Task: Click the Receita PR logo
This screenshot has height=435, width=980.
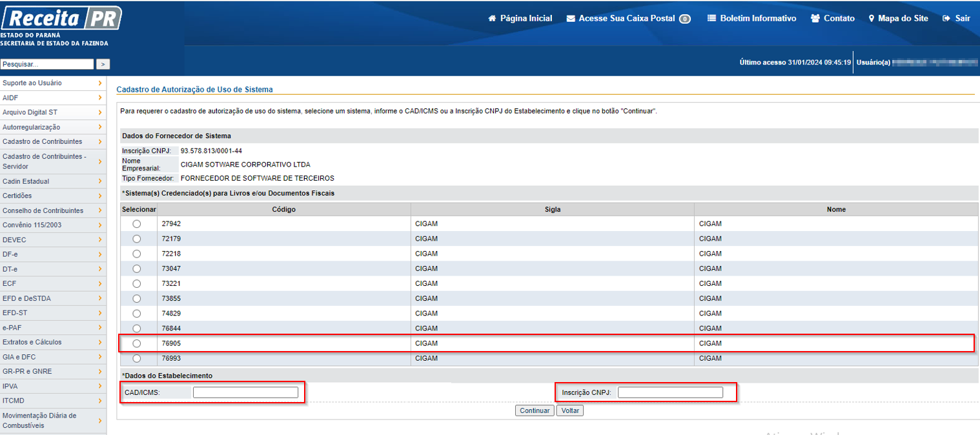Action: [61, 18]
